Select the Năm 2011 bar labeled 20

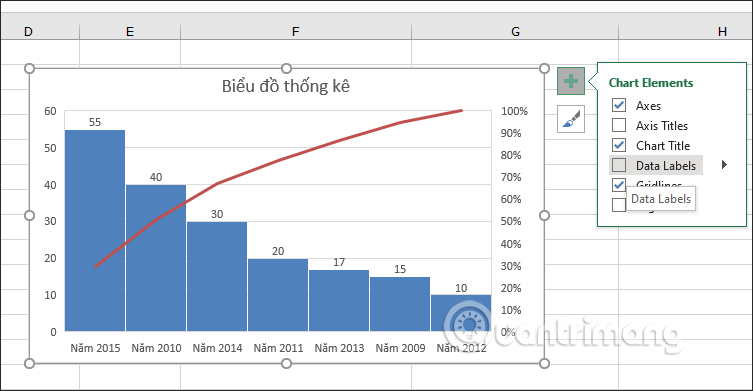coord(278,295)
